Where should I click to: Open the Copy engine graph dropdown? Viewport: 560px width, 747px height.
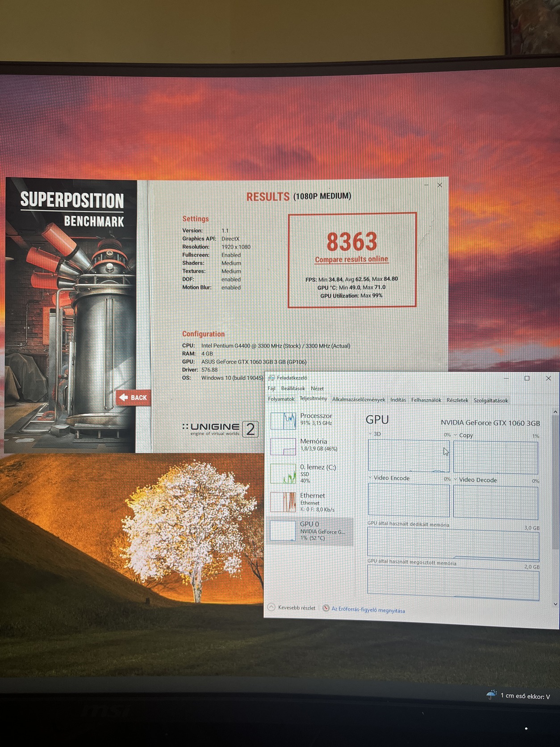coord(456,435)
